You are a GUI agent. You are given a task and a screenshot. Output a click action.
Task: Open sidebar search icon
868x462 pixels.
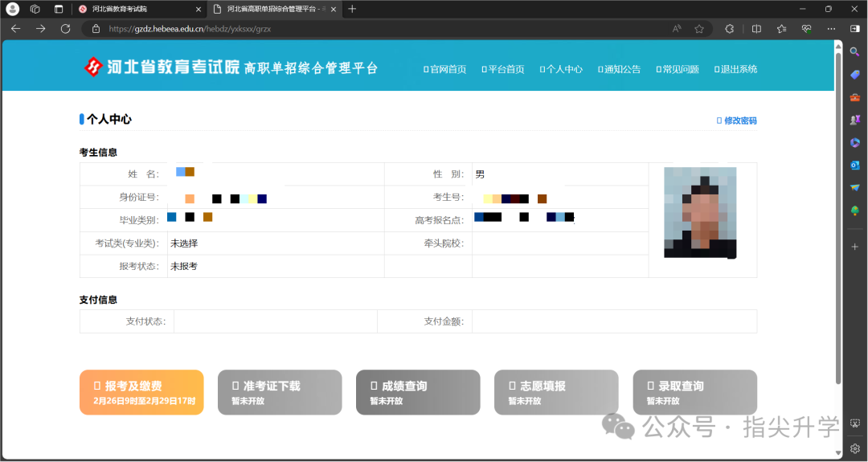854,52
